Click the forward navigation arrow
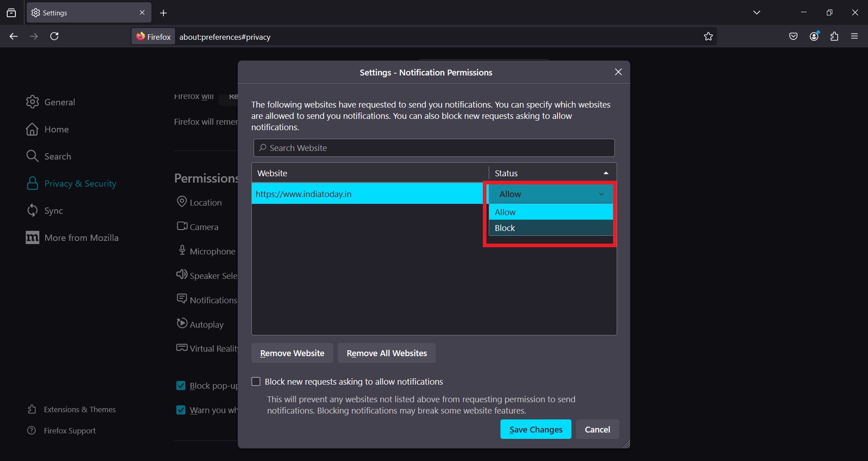The height and width of the screenshot is (461, 868). (34, 36)
